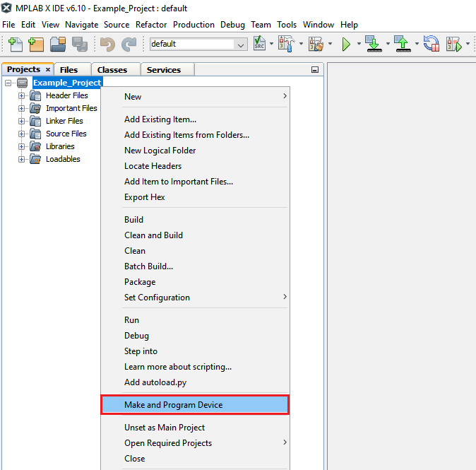Open dropdown arrow next to Program Device icon
The image size is (476, 470).
pyautogui.click(x=388, y=44)
